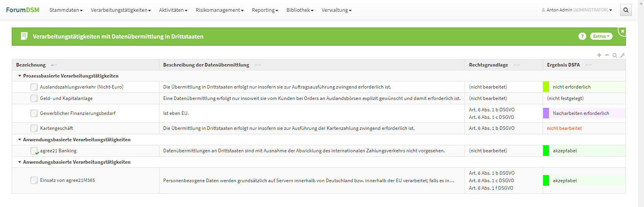
Task: Close the green panel with X
Action: click(622, 31)
